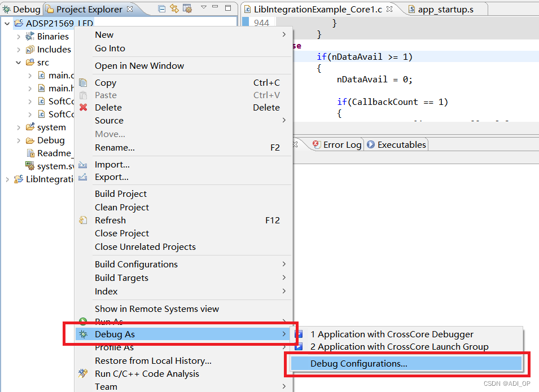
Task: Collapse the ADSP21569_LED project node
Action: click(x=7, y=24)
